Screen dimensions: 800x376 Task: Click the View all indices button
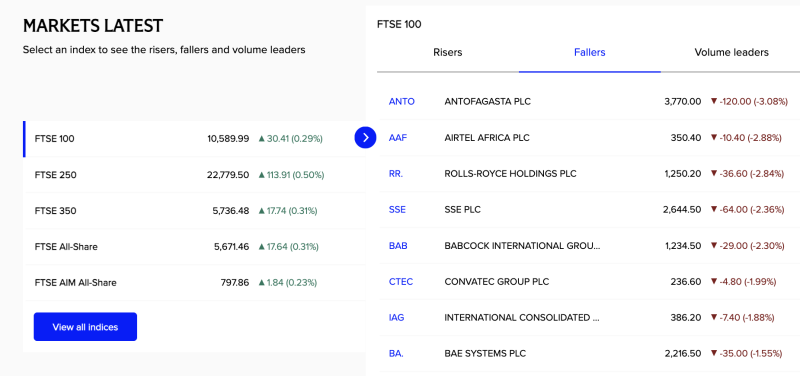(85, 327)
